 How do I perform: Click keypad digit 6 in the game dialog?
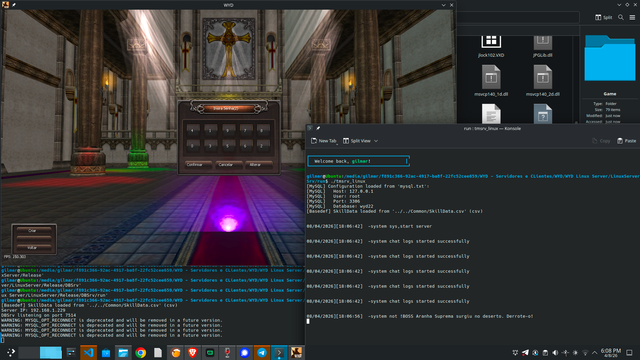tap(246, 146)
